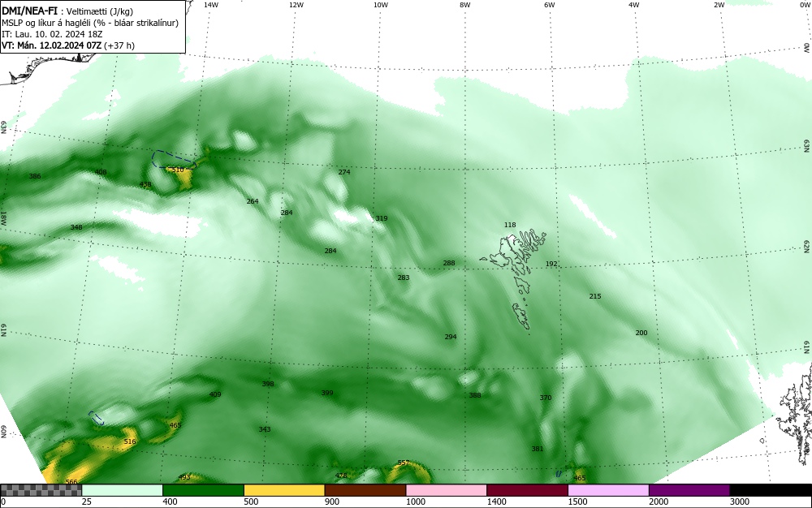Pick the dark green 400–500 legend swatch

point(203,490)
